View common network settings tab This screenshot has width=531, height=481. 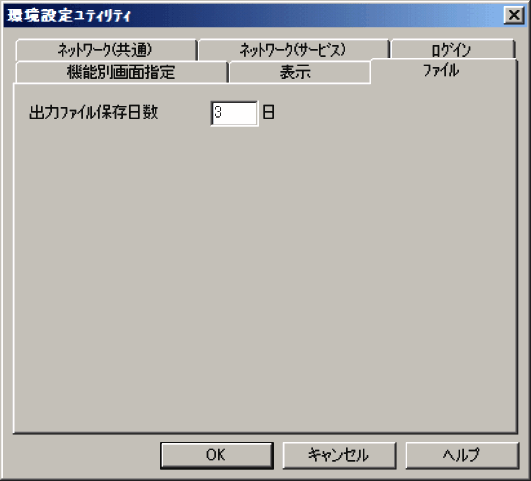106,50
